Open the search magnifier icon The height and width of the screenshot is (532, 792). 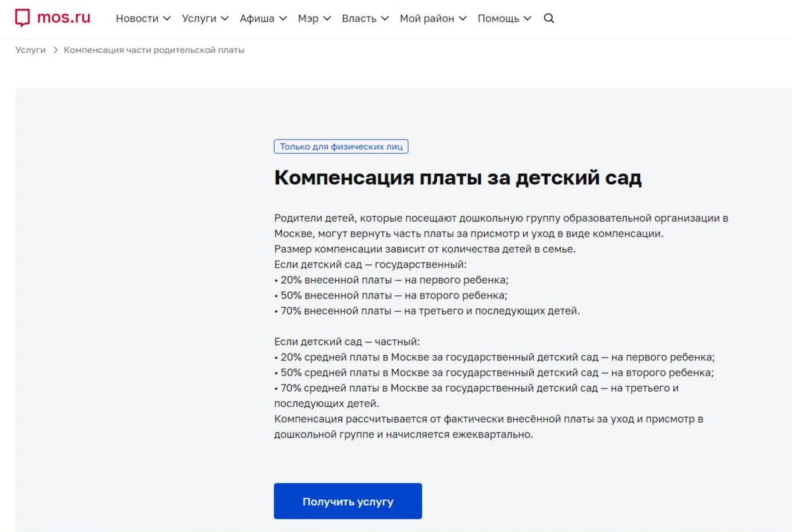click(x=549, y=18)
